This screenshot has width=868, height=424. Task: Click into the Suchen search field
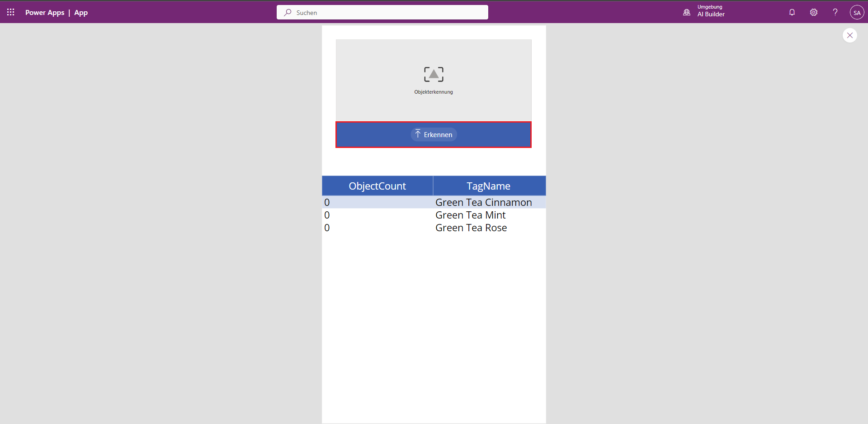(x=389, y=12)
